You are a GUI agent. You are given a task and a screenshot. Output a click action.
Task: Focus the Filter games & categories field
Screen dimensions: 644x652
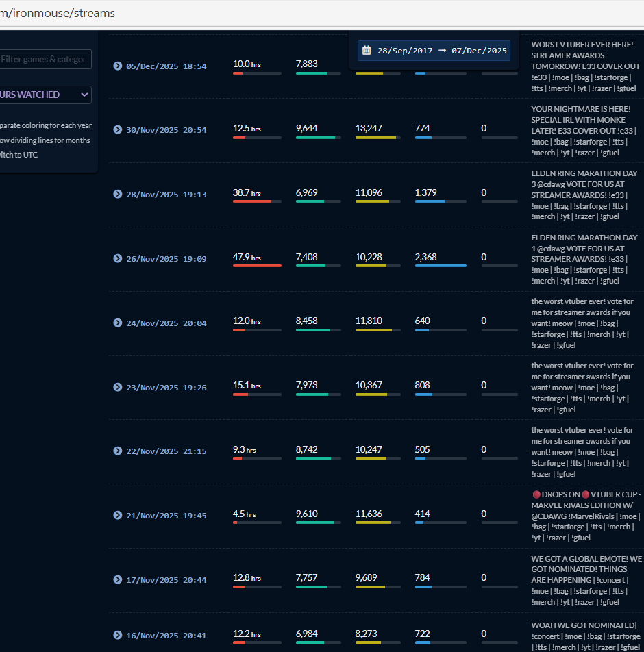point(45,59)
